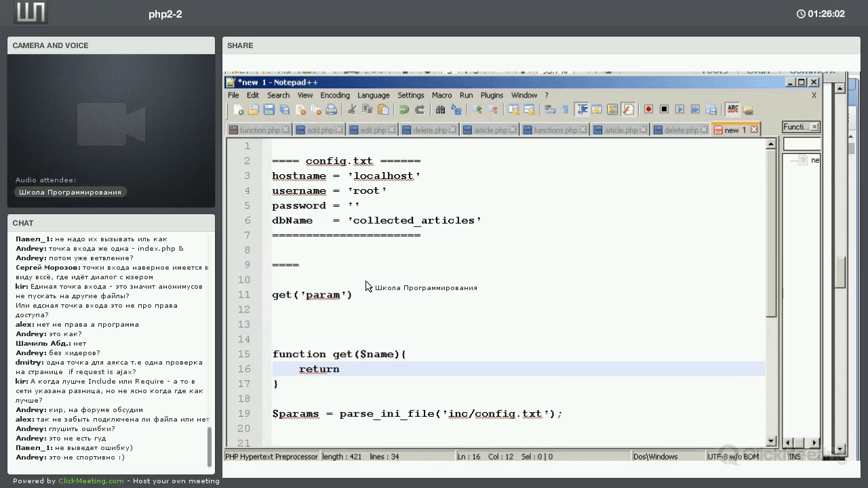868x488 pixels.
Task: Open Find with the binoculars icon
Action: point(440,110)
